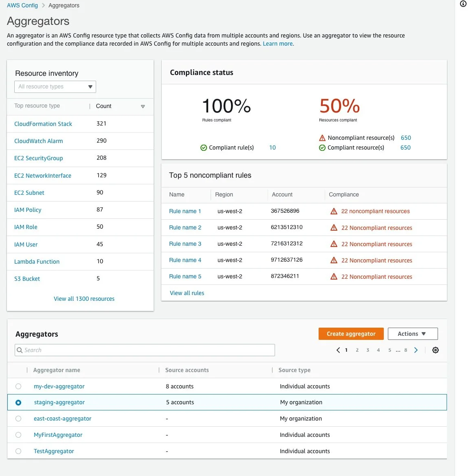Open Rule name 1 link
The image size is (471, 476).
point(185,211)
